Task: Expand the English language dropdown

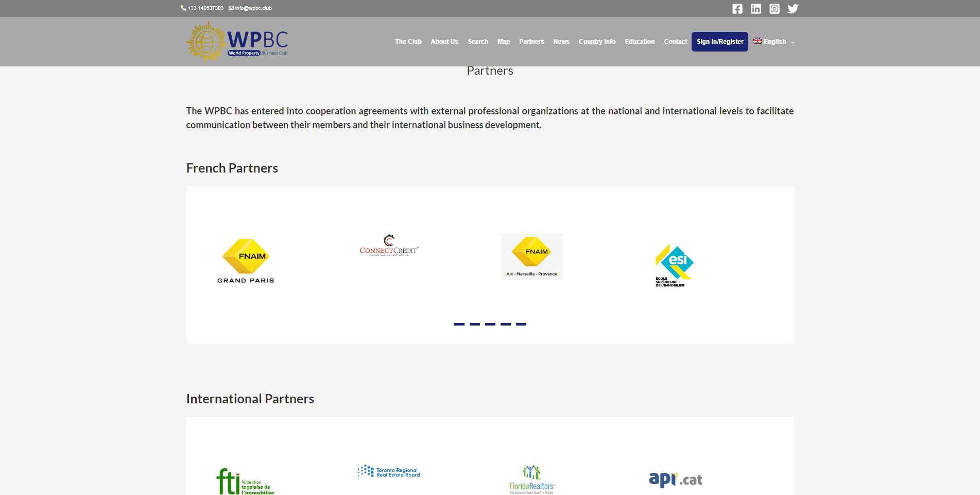Action: 773,42
